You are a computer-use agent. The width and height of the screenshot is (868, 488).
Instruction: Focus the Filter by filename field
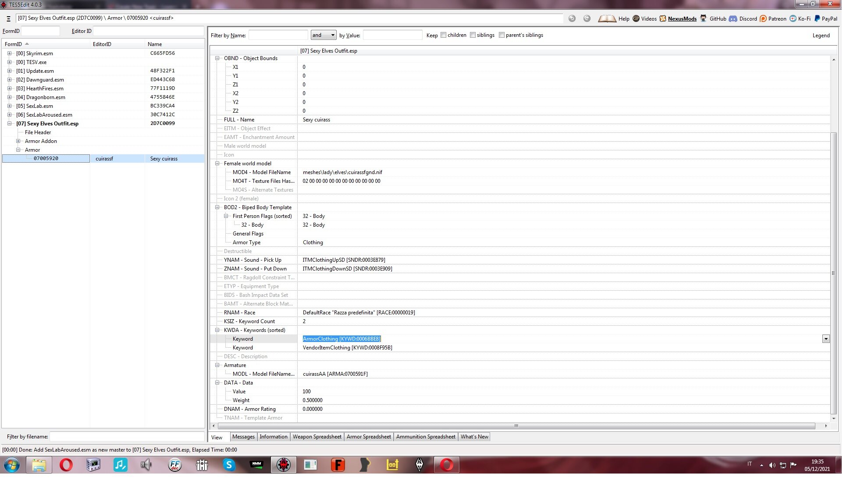pyautogui.click(x=126, y=437)
